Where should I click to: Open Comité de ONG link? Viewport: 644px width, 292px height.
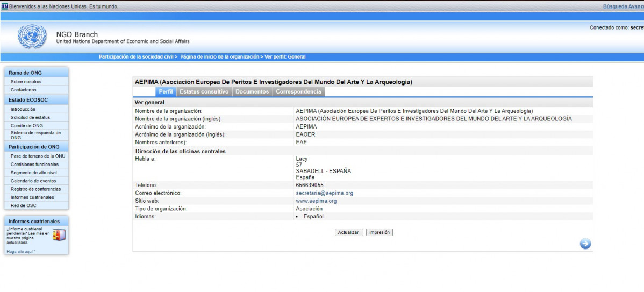pyautogui.click(x=27, y=126)
